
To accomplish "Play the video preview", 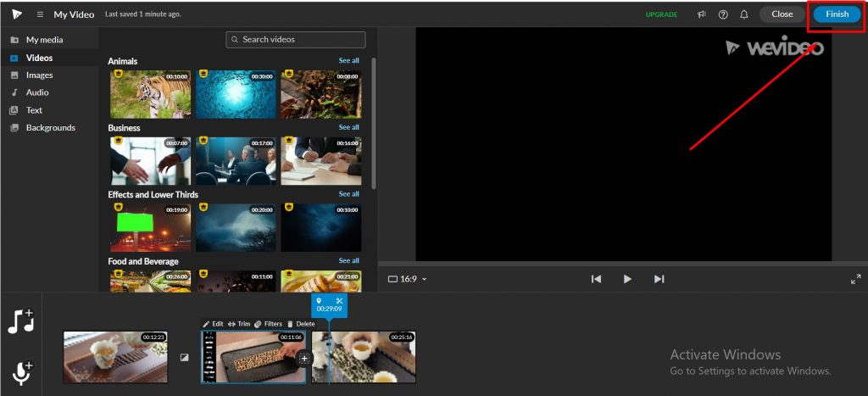I will point(627,279).
